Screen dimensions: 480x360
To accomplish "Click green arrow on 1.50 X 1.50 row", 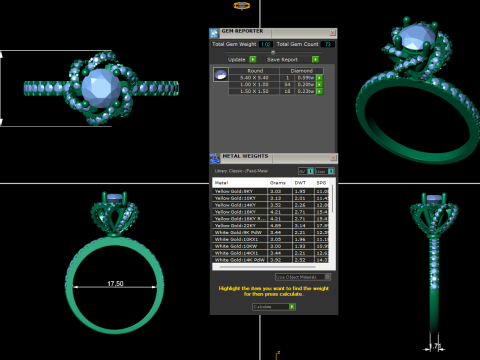I will [319, 91].
